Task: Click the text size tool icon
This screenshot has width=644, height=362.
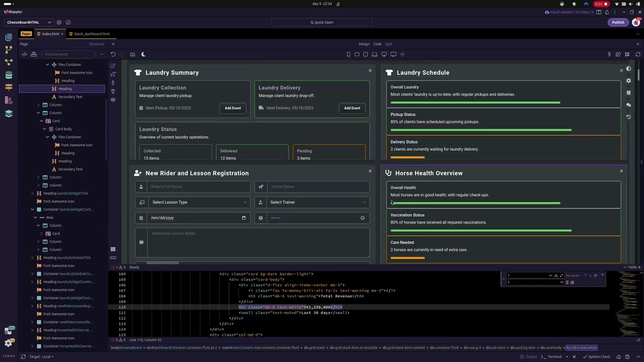Action: coord(113,74)
